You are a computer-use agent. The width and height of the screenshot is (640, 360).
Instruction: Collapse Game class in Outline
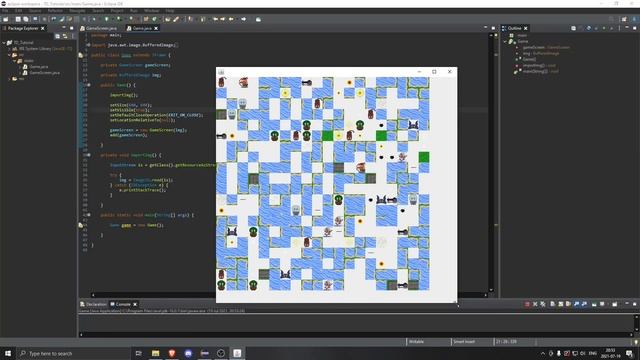[505, 41]
